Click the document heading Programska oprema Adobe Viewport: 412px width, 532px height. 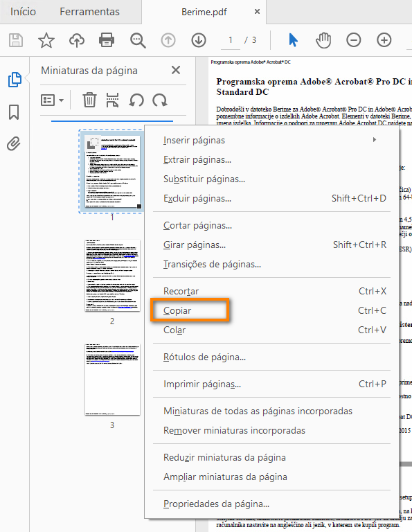click(314, 87)
